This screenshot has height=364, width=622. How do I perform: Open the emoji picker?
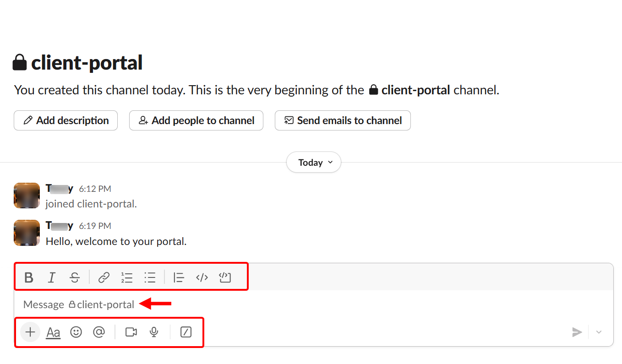point(76,332)
